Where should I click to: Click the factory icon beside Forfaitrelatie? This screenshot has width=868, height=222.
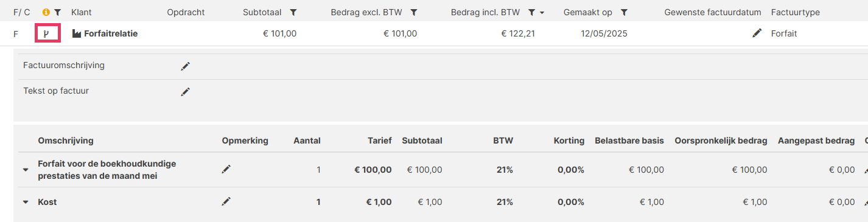[x=77, y=34]
